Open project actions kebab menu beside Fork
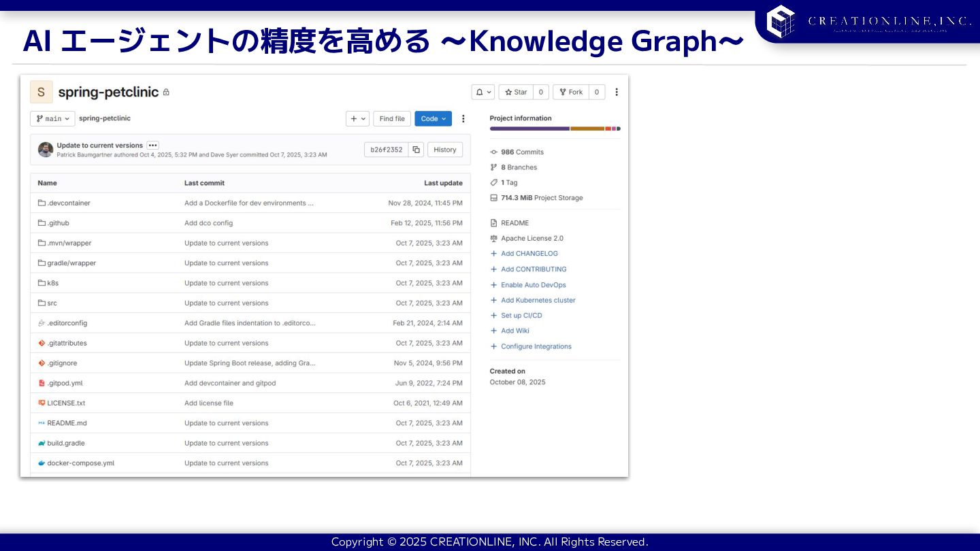980x551 pixels. (617, 92)
